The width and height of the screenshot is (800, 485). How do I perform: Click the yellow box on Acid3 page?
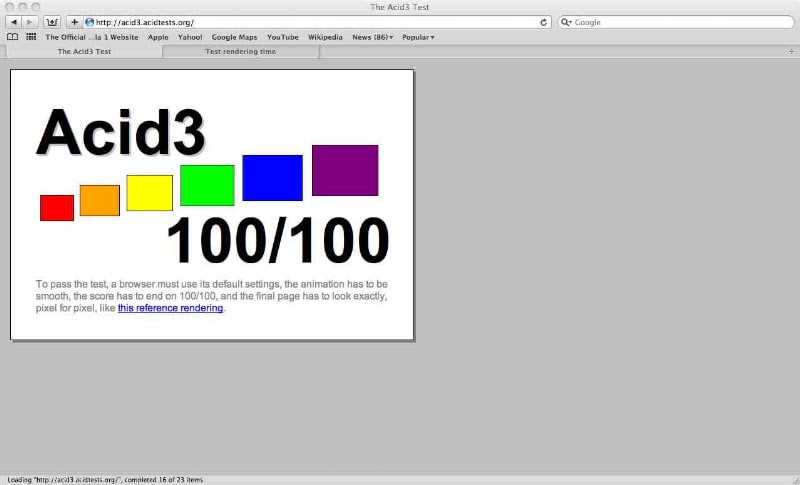pos(149,193)
